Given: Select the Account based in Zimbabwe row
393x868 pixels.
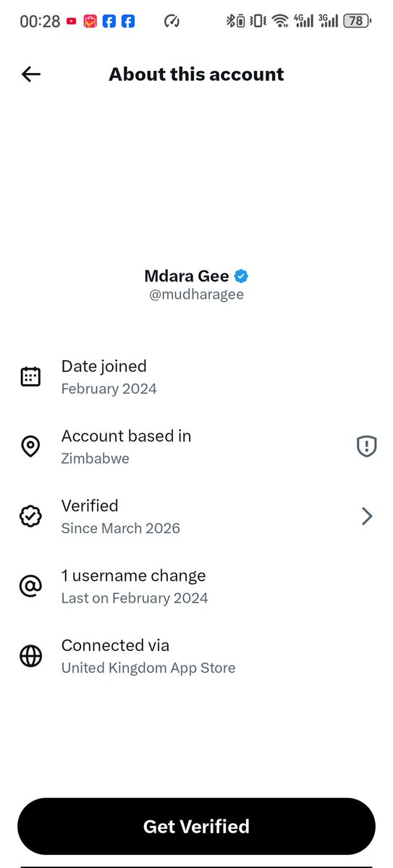Looking at the screenshot, I should coord(196,446).
